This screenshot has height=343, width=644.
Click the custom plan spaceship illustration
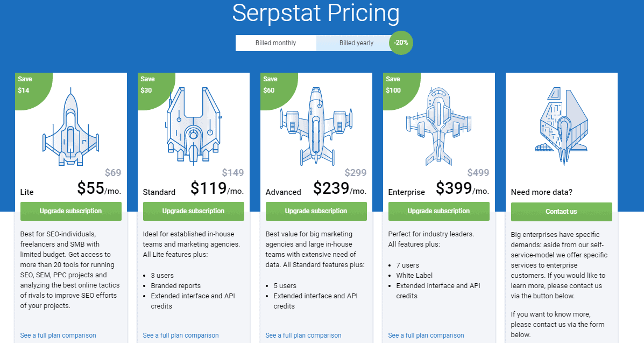coord(562,120)
